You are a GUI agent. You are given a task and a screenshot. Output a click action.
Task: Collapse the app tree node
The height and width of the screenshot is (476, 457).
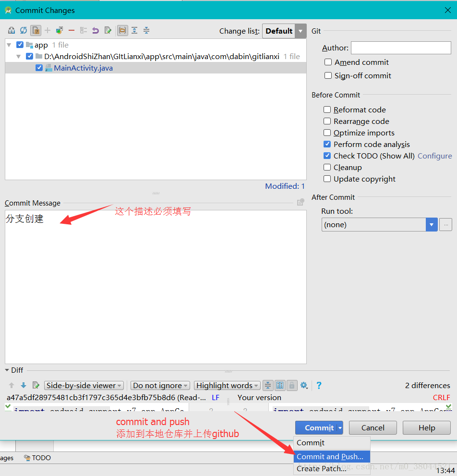tap(9, 45)
